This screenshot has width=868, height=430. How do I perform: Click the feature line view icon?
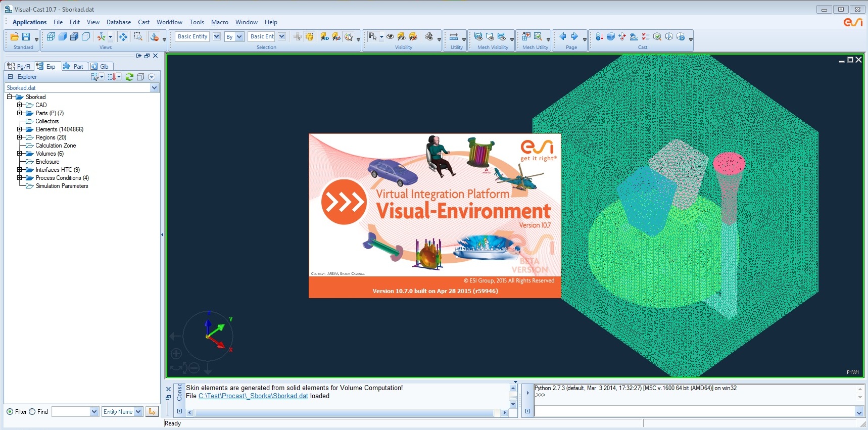point(86,36)
